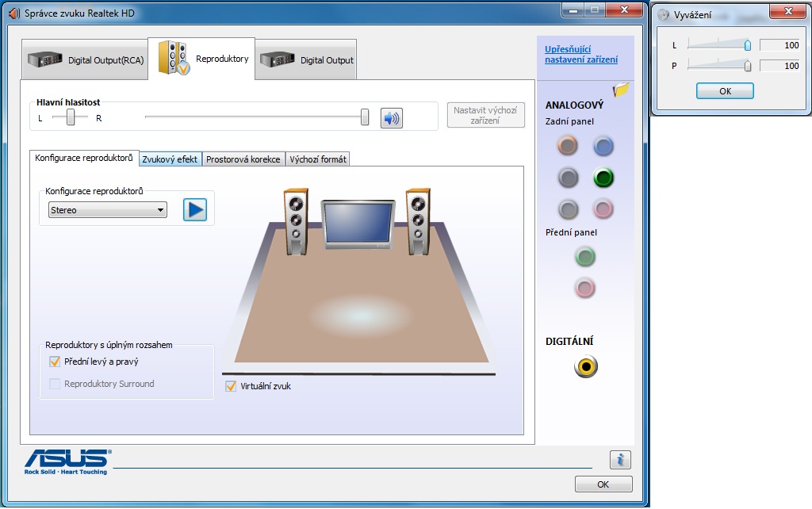Mute sound with the speaker icon button
The width and height of the screenshot is (812, 509).
tap(392, 118)
